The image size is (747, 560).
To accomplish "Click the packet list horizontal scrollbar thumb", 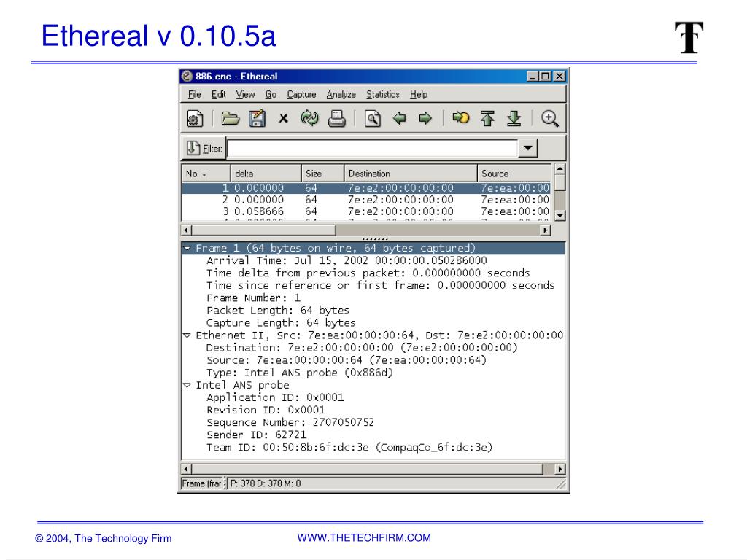I will [x=263, y=230].
